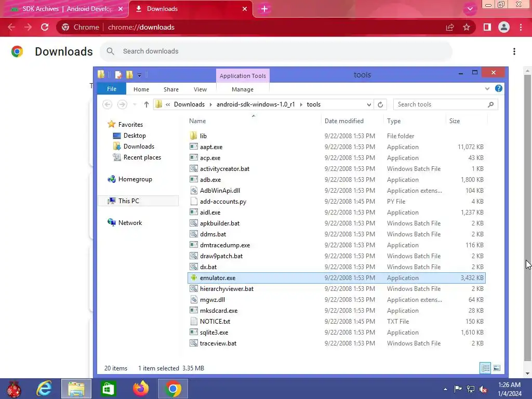
Task: Click the Explorer forward arrow
Action: 122,104
